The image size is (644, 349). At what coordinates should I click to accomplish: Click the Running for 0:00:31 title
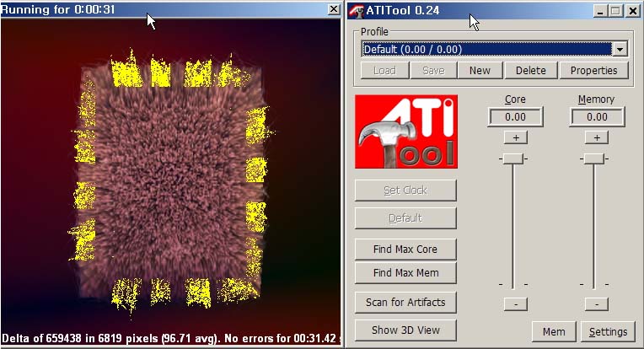click(x=58, y=9)
